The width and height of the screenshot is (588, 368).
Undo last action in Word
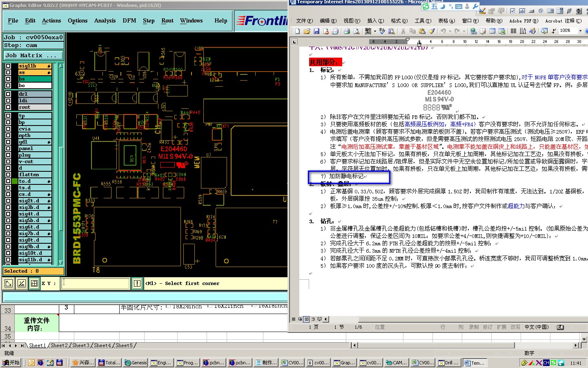(443, 31)
